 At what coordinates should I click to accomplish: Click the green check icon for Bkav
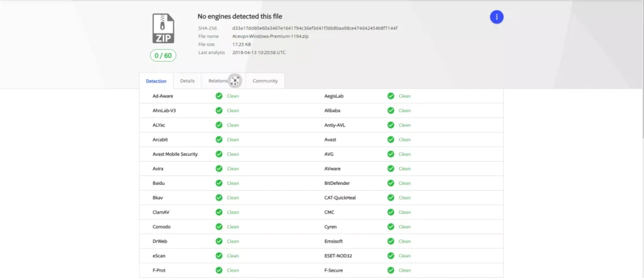219,197
